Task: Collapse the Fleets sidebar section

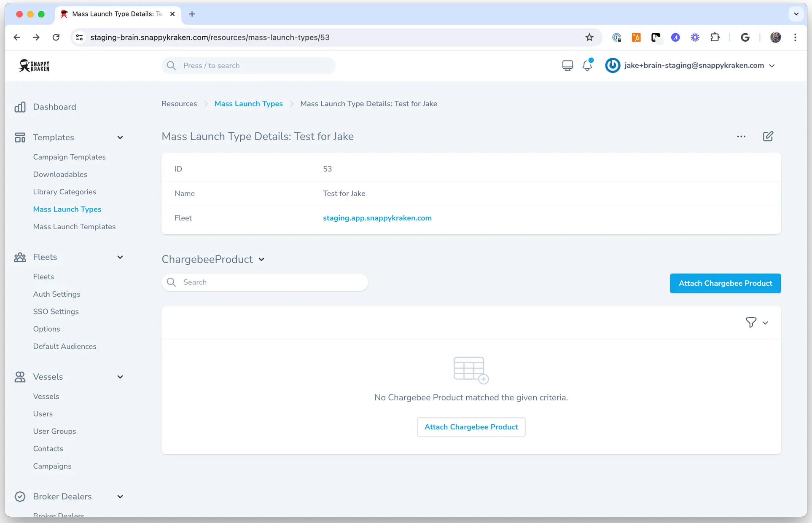Action: [x=120, y=257]
